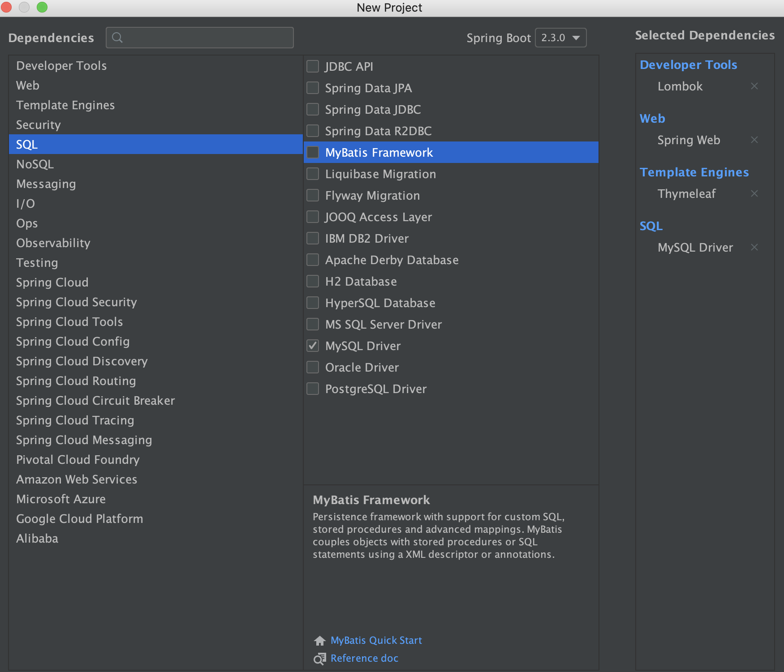Open the I/O category

[155, 203]
